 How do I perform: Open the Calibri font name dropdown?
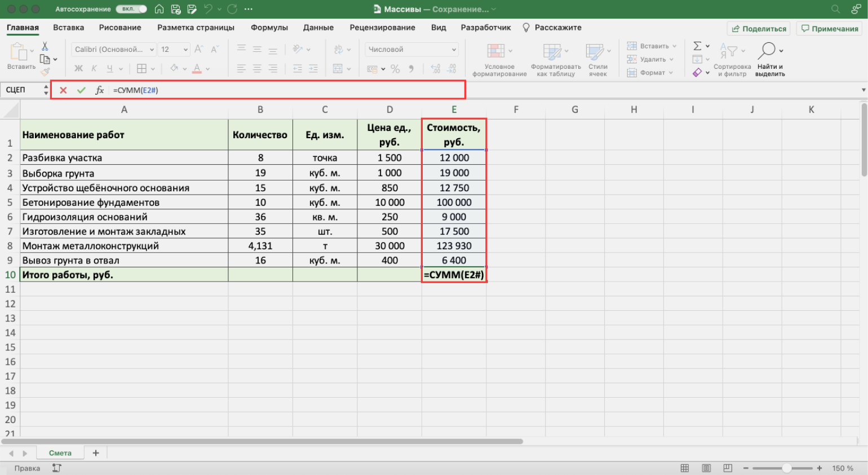point(152,50)
